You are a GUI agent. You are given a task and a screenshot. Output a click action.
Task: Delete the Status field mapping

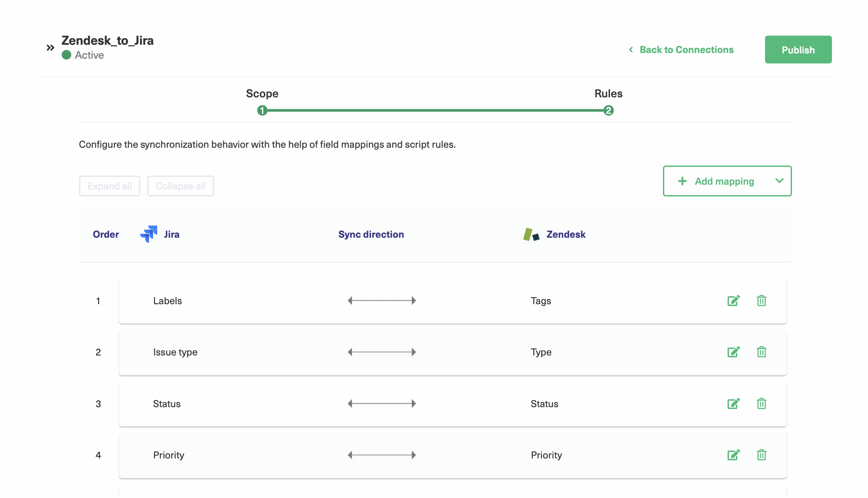761,404
